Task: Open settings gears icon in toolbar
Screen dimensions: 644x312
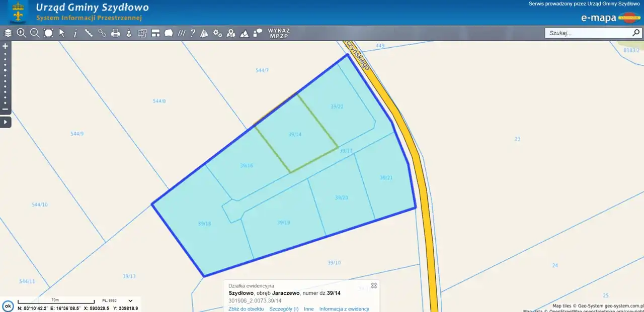Action: point(217,33)
